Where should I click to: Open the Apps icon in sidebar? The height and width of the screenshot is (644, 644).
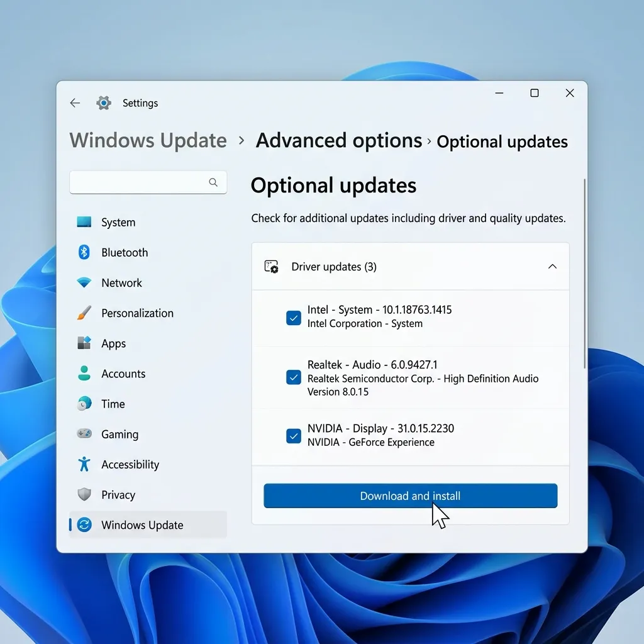point(84,343)
